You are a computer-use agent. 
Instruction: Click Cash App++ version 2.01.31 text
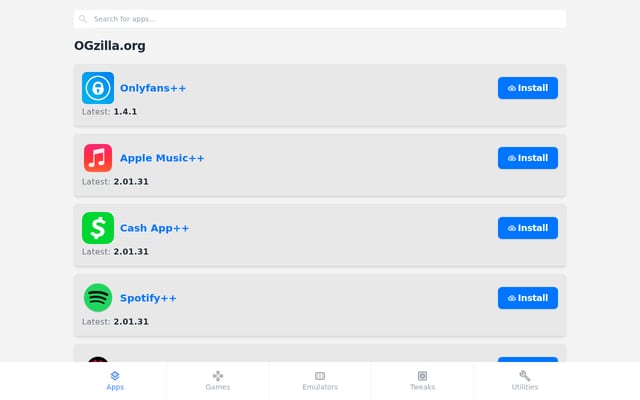(x=131, y=252)
